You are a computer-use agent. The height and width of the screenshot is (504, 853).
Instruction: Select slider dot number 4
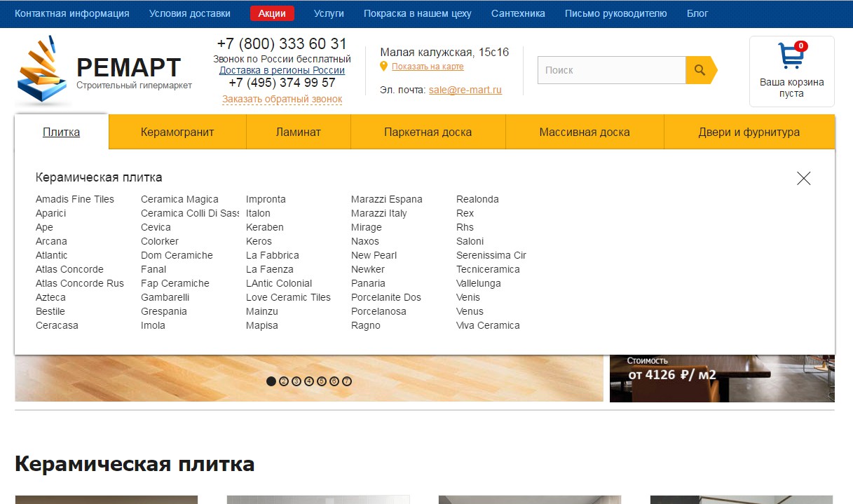coord(309,381)
